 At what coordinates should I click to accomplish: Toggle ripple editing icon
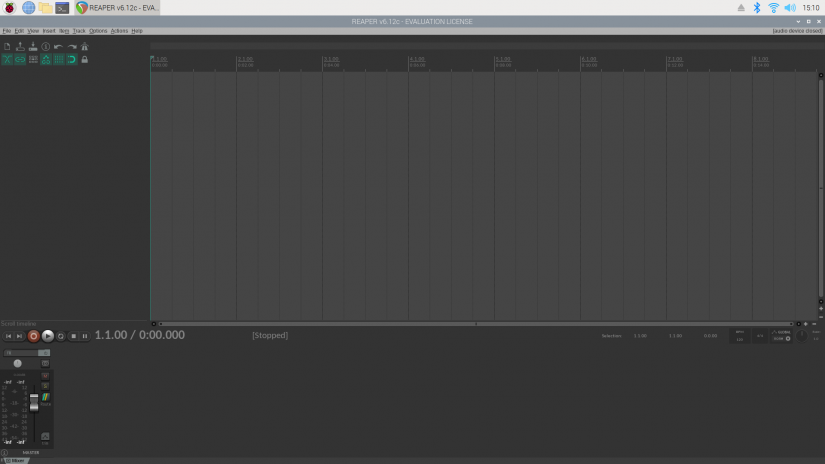pyautogui.click(x=33, y=59)
